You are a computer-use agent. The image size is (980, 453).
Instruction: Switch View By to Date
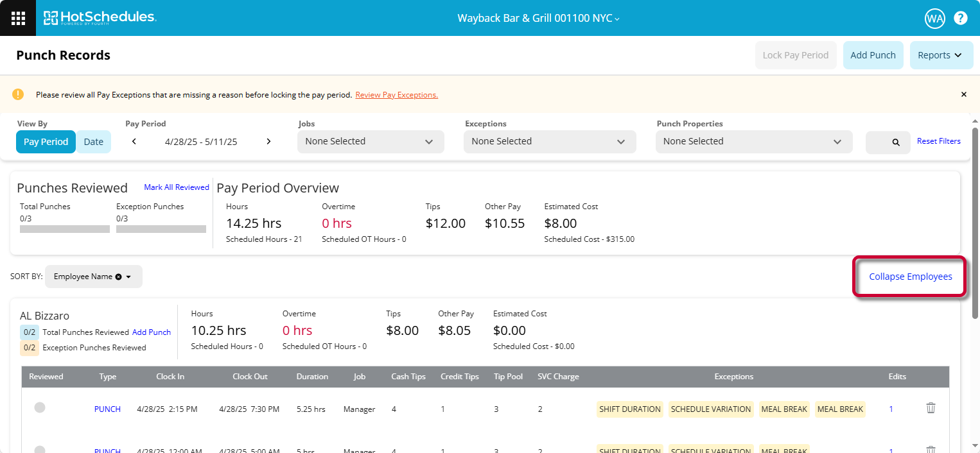tap(93, 142)
